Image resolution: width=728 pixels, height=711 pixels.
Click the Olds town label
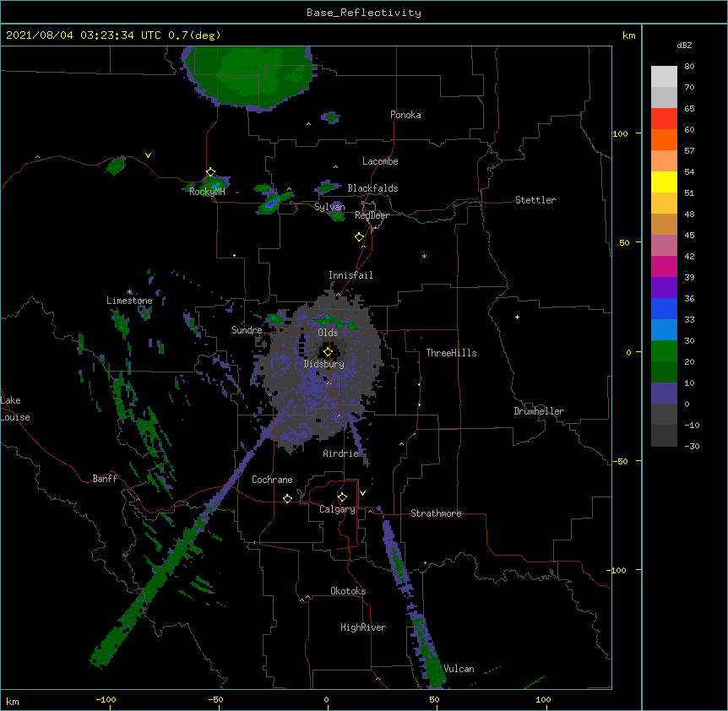[x=328, y=333]
